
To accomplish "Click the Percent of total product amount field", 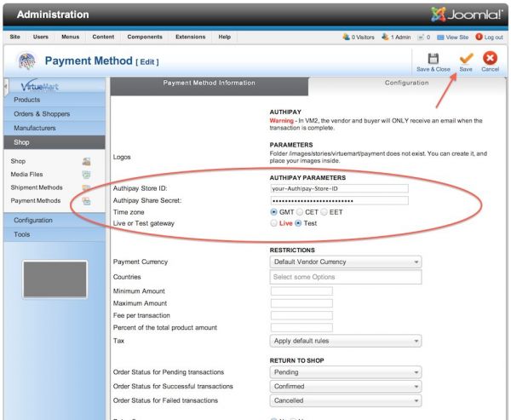I will (x=301, y=328).
